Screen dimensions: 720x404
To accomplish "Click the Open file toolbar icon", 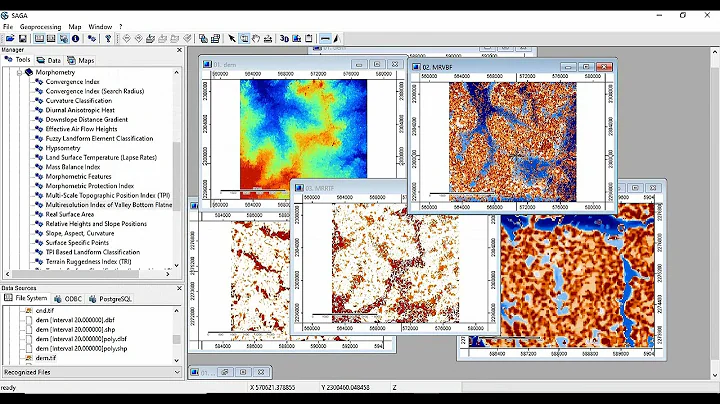I will point(10,39).
